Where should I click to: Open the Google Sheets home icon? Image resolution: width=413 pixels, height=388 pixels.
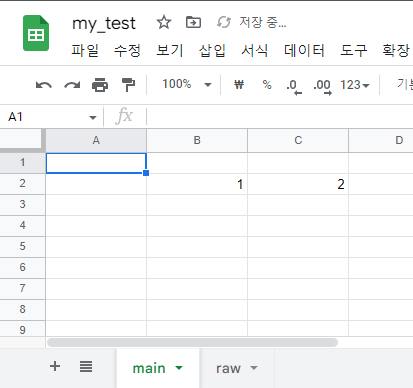[x=36, y=33]
